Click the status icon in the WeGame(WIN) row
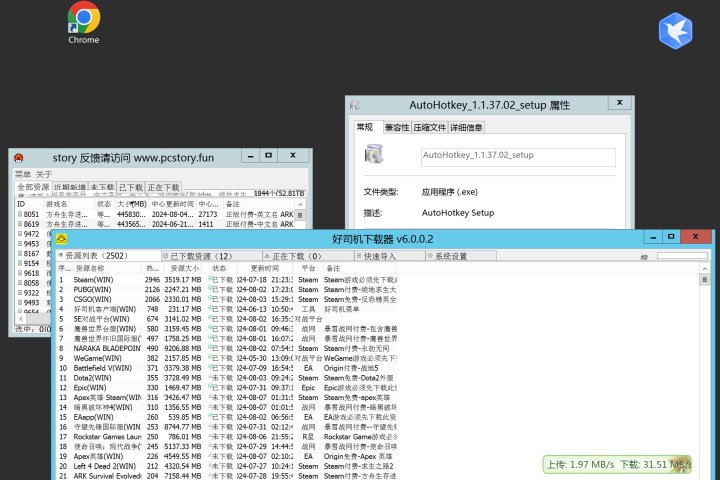Viewport: 720px width, 480px height. click(210, 358)
